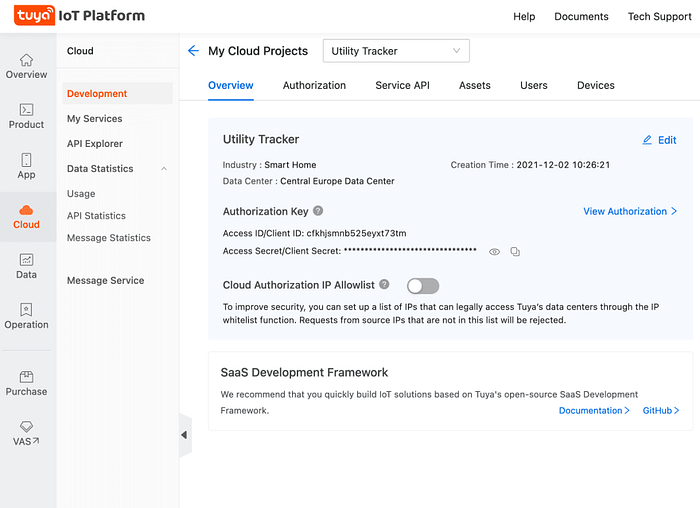Collapse the Cloud side panel arrow

[x=184, y=435]
